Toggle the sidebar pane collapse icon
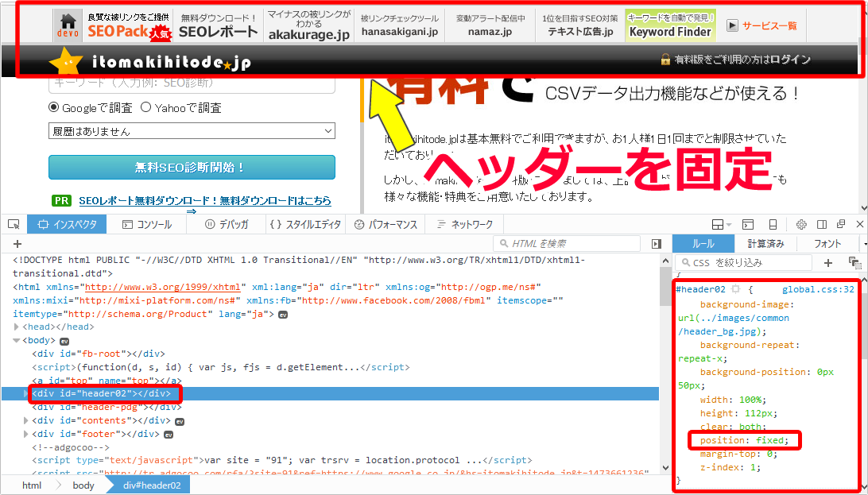 [656, 244]
